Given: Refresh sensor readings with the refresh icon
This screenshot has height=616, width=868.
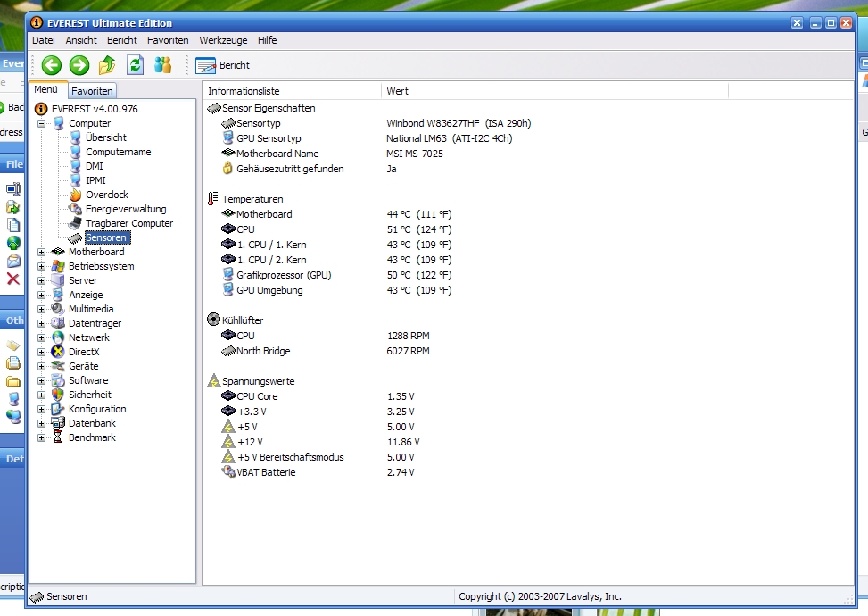Looking at the screenshot, I should click(135, 65).
